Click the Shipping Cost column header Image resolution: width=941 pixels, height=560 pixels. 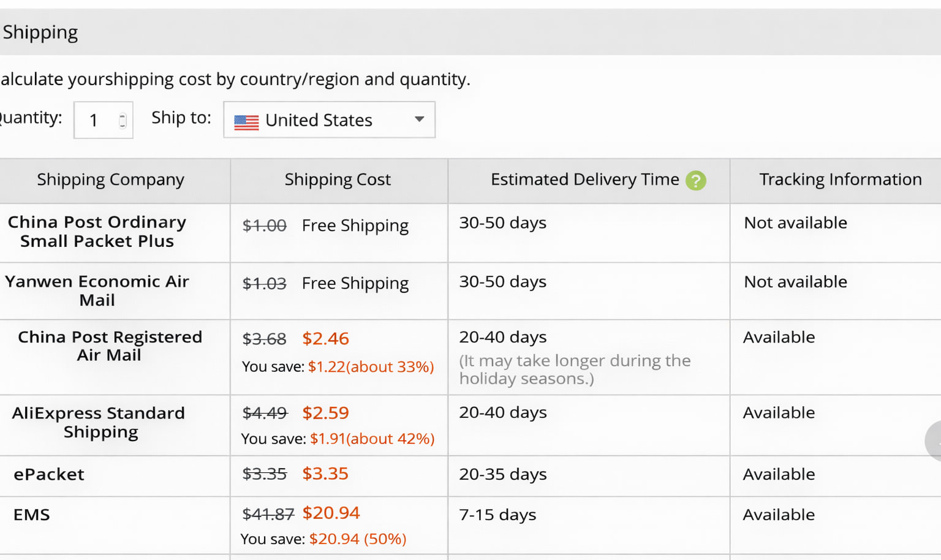(x=338, y=180)
